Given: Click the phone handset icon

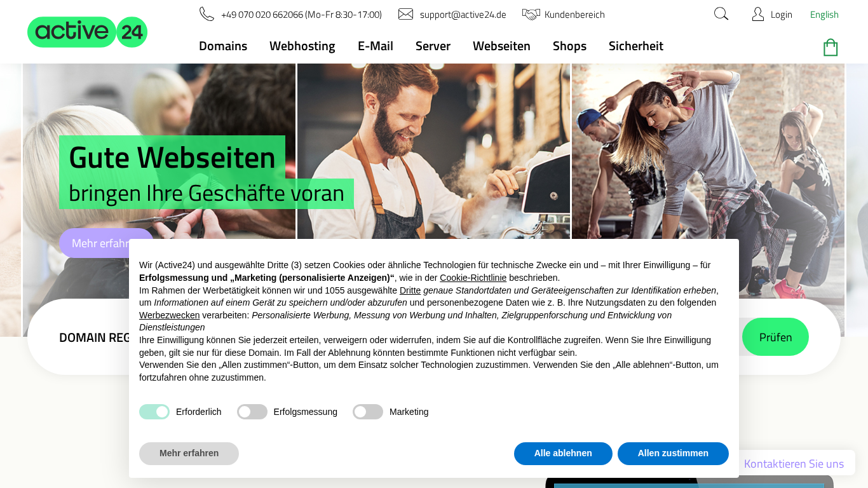Looking at the screenshot, I should [207, 14].
